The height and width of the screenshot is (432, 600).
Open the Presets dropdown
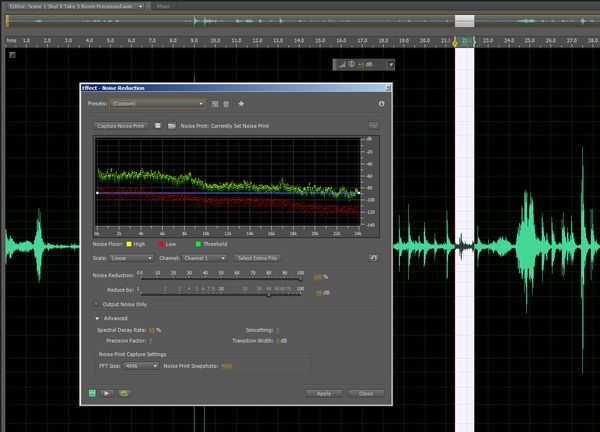click(x=157, y=104)
